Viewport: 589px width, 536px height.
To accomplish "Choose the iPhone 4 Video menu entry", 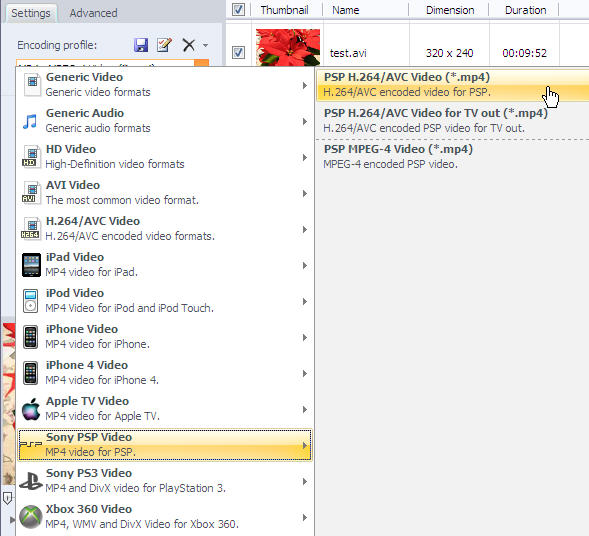I will coord(165,373).
